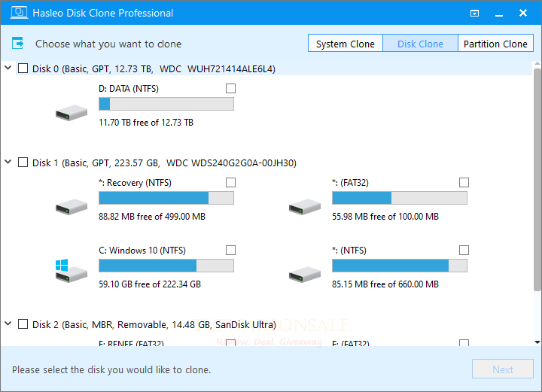
Task: Click the 100 MB FAT32 usage bar
Action: 400,198
